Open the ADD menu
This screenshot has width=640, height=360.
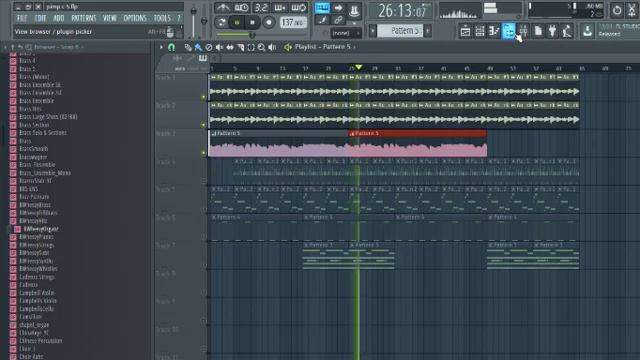click(58, 18)
